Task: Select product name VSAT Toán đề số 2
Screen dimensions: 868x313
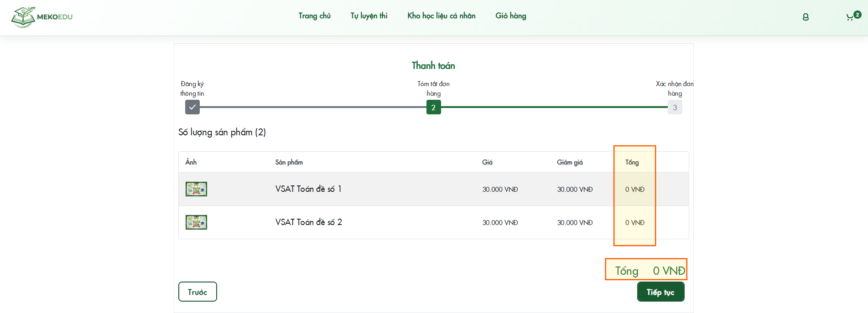Action: click(308, 222)
